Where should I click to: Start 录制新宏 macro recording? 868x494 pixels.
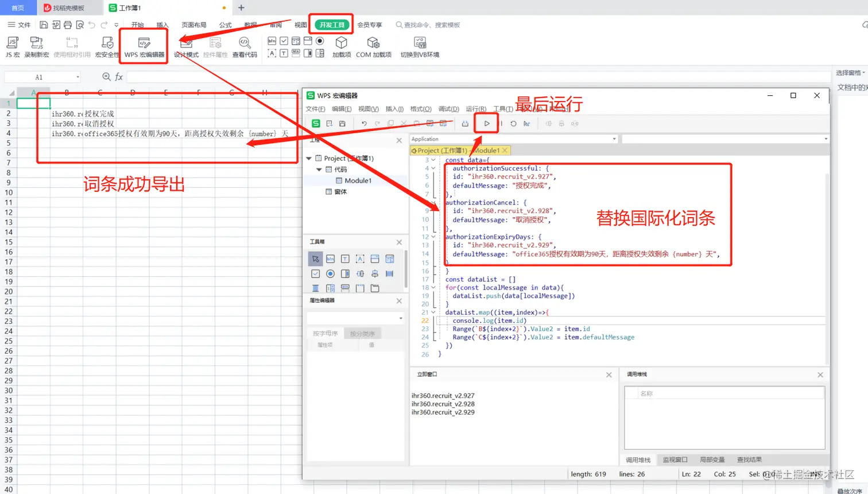[x=36, y=47]
